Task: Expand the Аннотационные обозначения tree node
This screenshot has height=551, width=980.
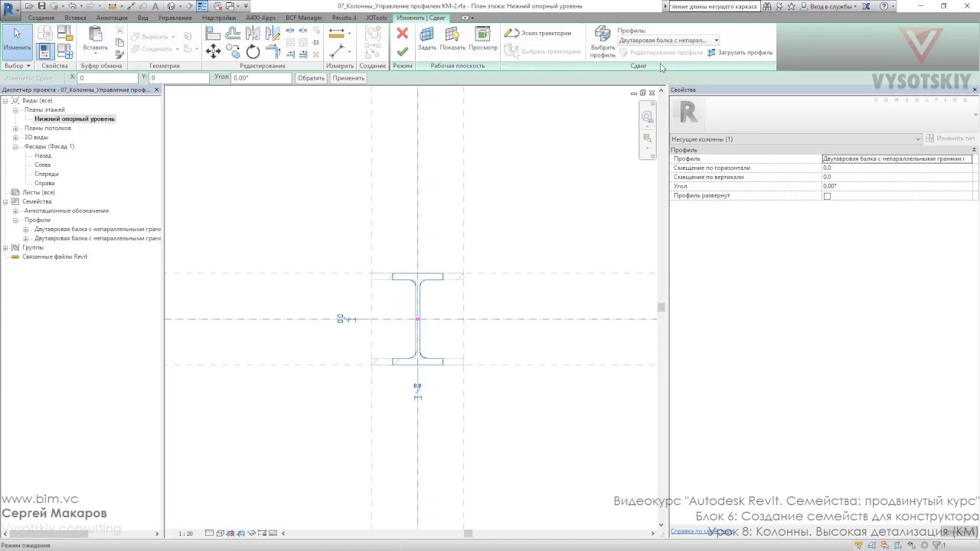Action: (15, 210)
